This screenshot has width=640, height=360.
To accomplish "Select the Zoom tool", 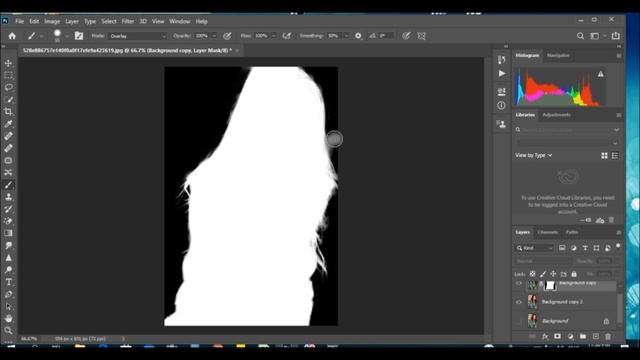I will [x=8, y=330].
